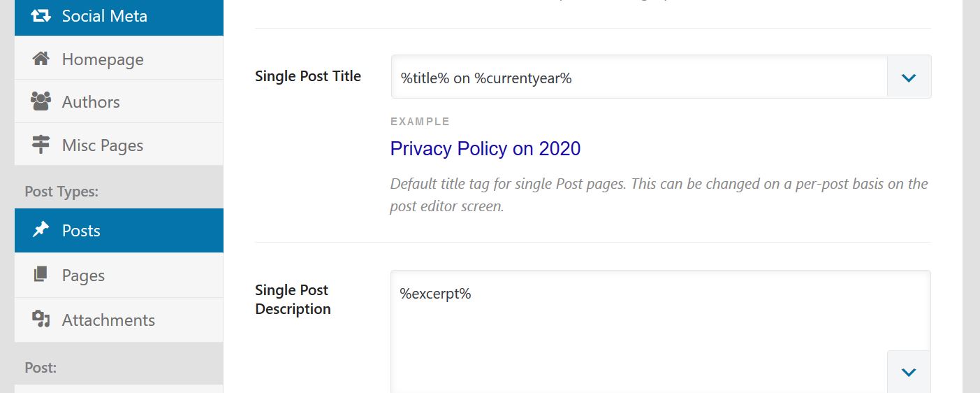The width and height of the screenshot is (980, 393).
Task: Click the Single Post Title label
Action: [308, 76]
